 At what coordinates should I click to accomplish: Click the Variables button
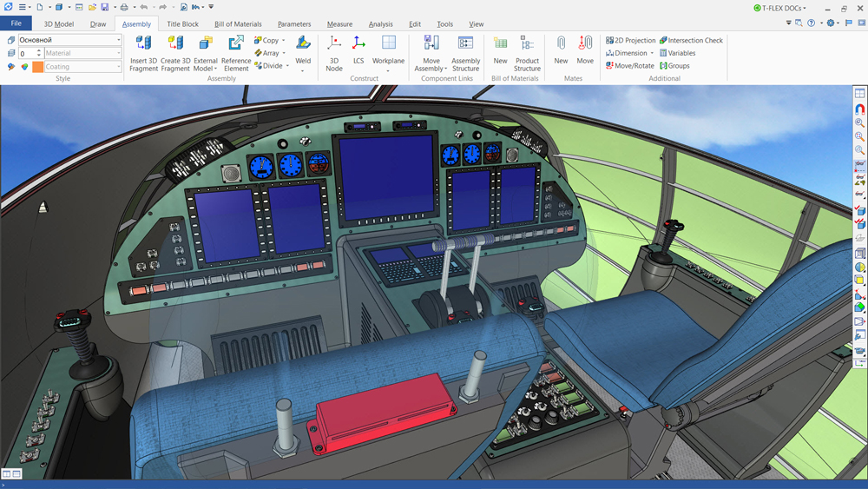(677, 53)
